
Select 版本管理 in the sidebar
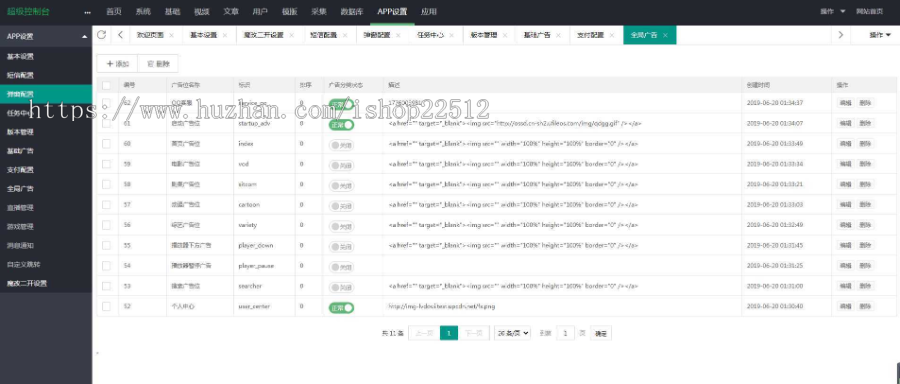(46, 132)
